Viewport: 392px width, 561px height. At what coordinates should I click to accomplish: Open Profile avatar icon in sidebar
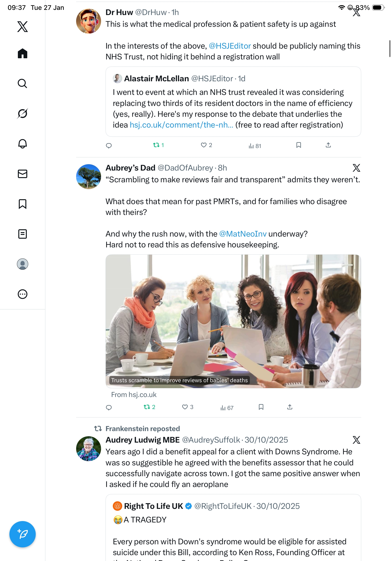(23, 264)
